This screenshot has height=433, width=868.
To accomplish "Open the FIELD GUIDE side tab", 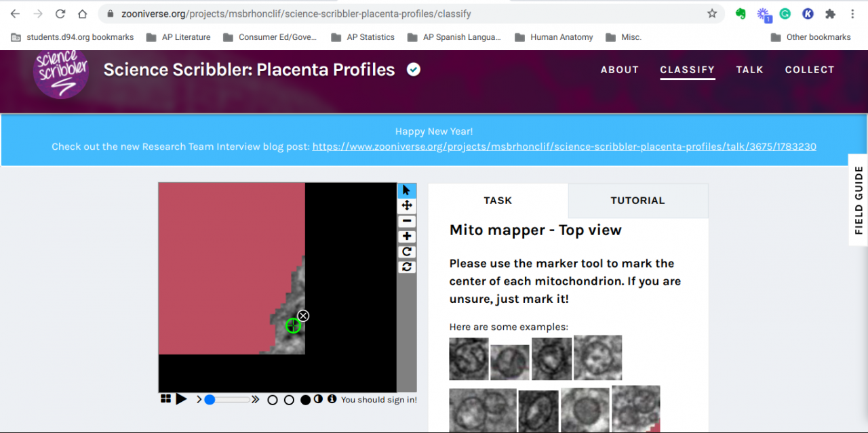I will point(859,200).
